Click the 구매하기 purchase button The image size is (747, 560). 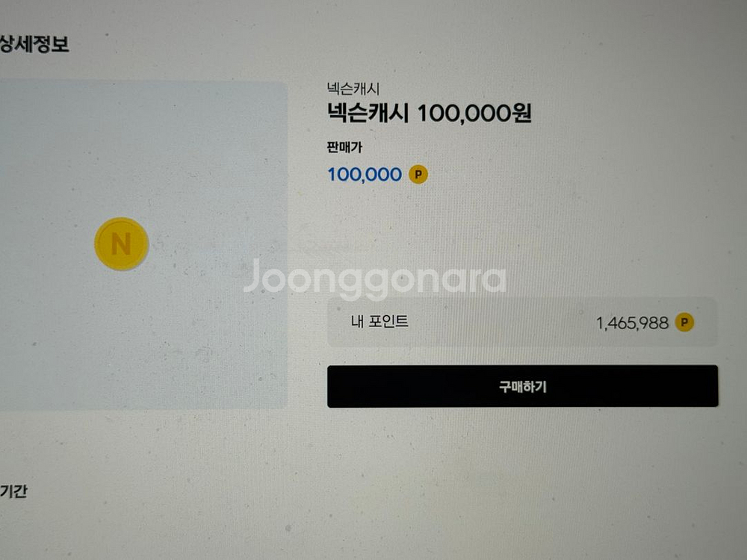pyautogui.click(x=523, y=386)
